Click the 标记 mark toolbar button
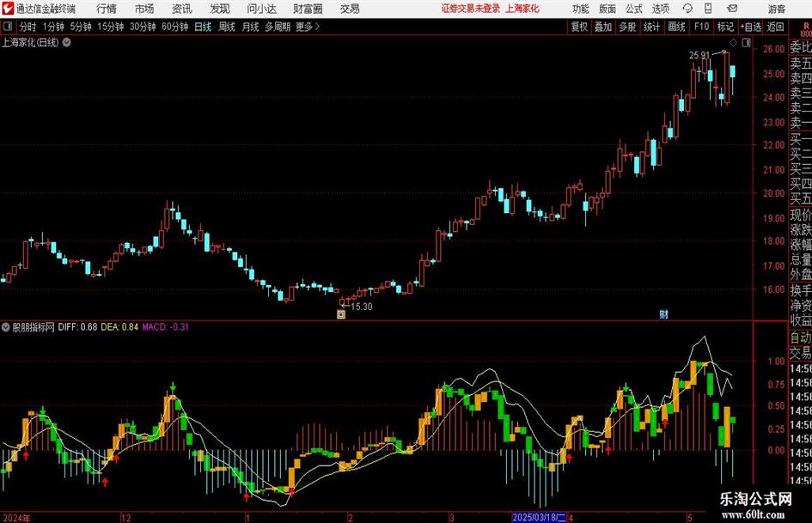The height and width of the screenshot is (523, 812). click(725, 27)
